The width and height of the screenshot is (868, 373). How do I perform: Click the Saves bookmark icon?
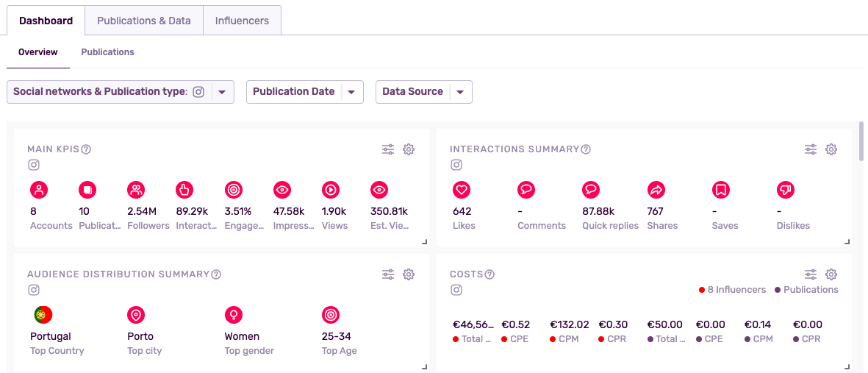(x=720, y=190)
